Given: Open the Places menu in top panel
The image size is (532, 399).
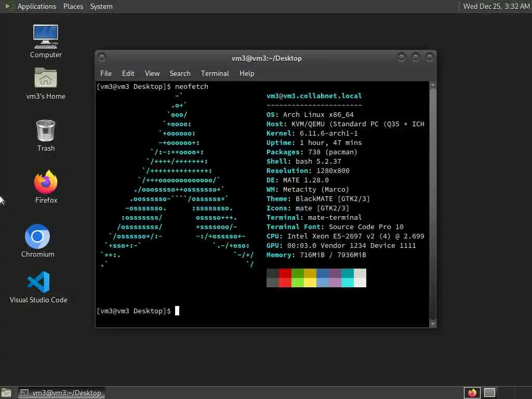Looking at the screenshot, I should [73, 6].
